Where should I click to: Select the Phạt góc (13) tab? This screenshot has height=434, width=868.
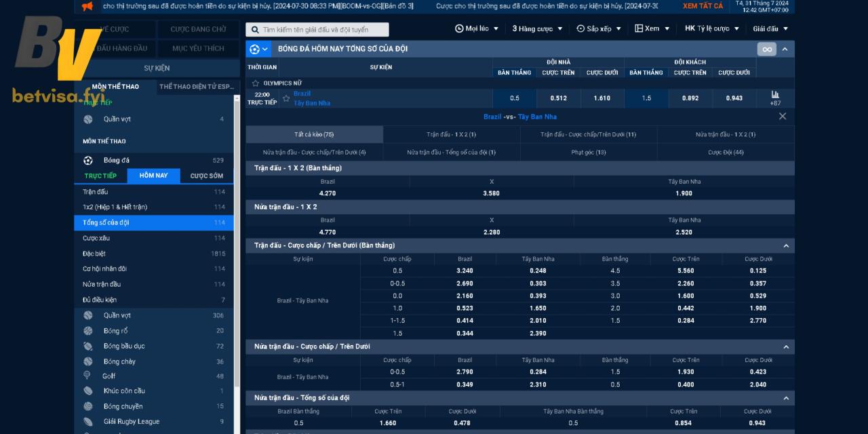pos(589,153)
